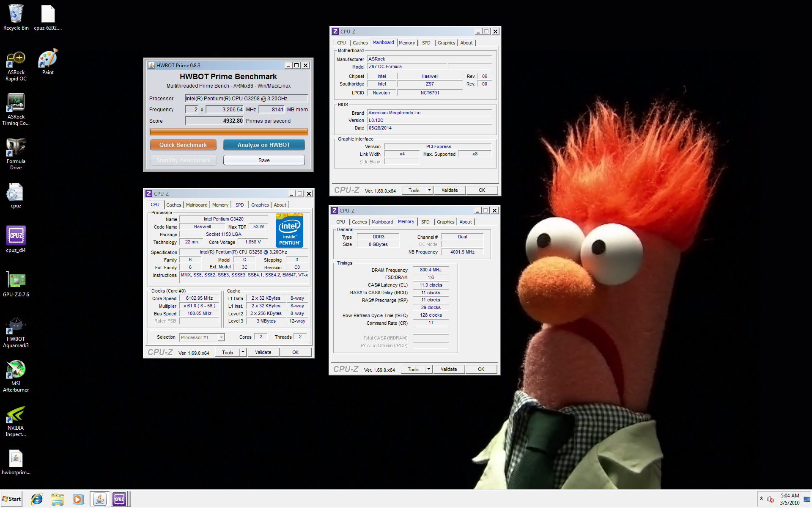812x508 pixels.
Task: Click OK in the Memory window
Action: click(x=481, y=369)
